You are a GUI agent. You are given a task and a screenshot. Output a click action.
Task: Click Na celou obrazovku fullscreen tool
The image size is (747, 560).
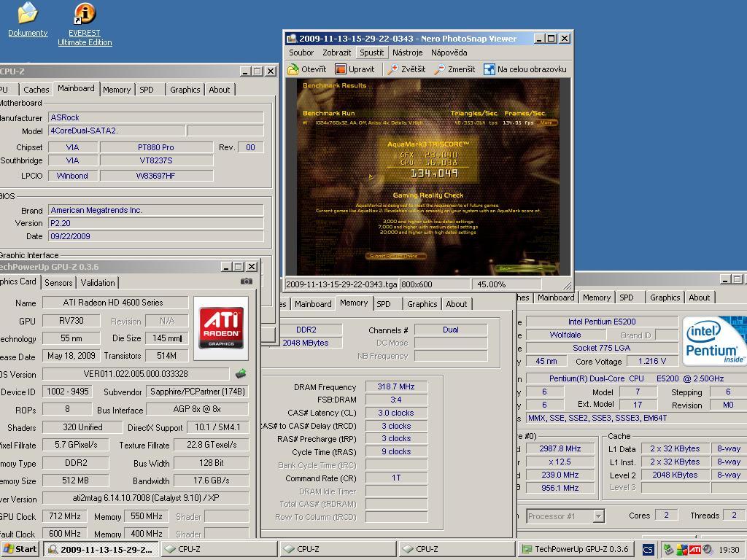(x=525, y=69)
